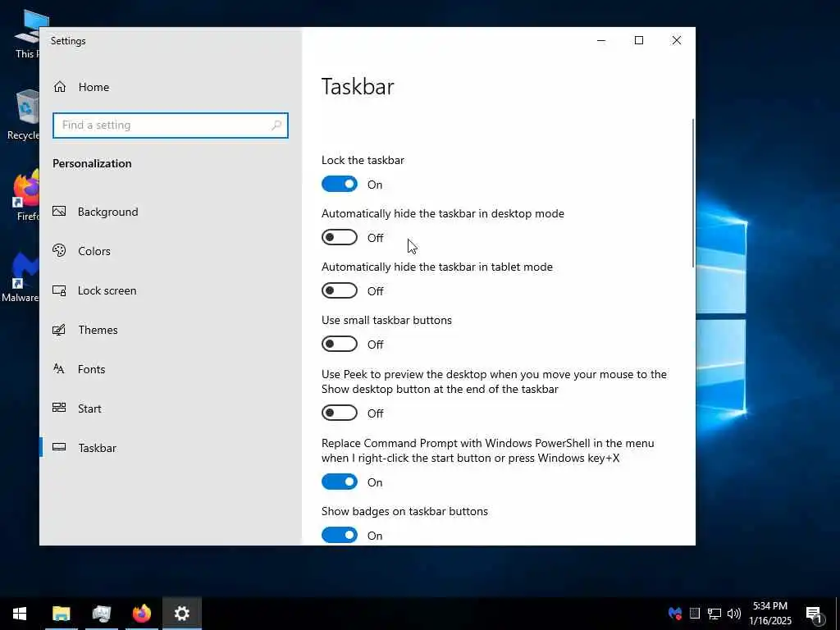Click the Start tiles icon
This screenshot has width=840, height=630.
pos(59,408)
